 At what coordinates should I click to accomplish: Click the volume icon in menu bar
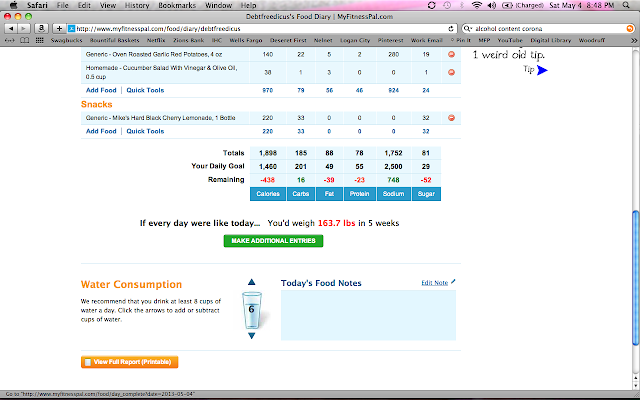[x=492, y=5]
